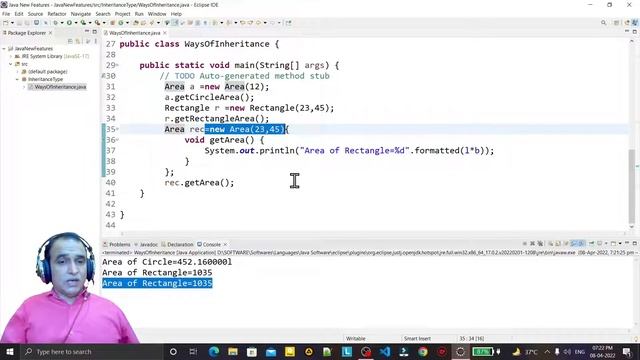Click the Terminate icon in Console toolbar

pos(524,244)
